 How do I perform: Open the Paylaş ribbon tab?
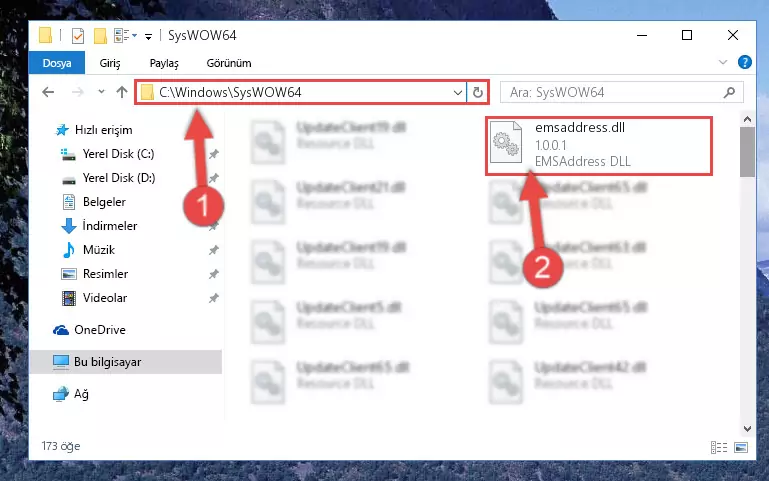[x=164, y=63]
